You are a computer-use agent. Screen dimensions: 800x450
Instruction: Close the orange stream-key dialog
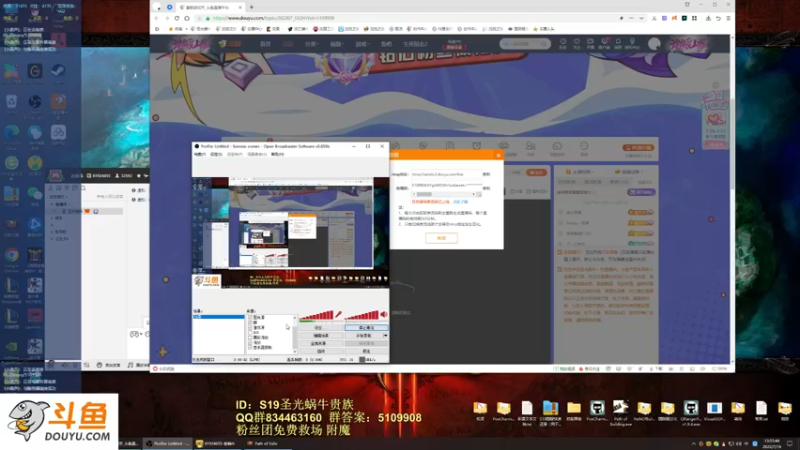click(x=498, y=155)
